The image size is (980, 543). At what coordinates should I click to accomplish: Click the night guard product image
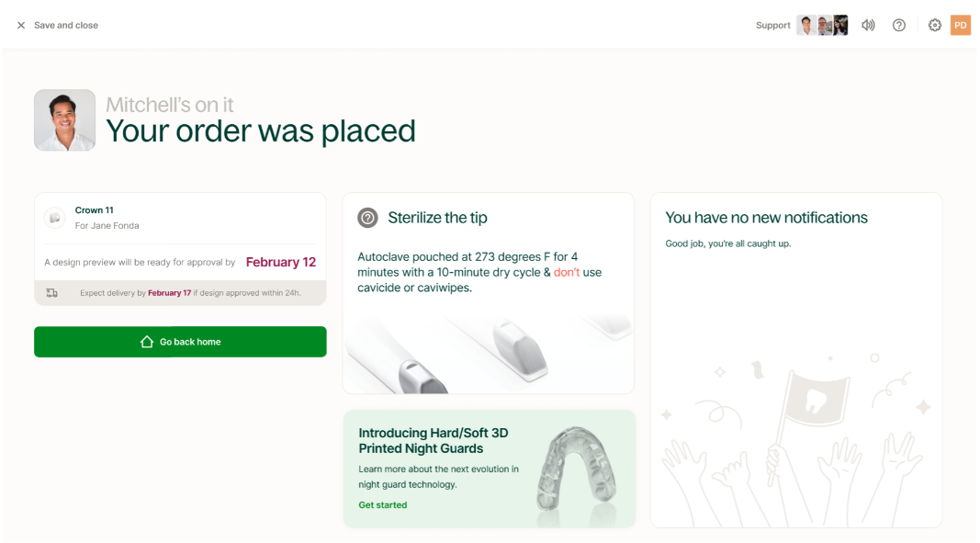click(575, 469)
